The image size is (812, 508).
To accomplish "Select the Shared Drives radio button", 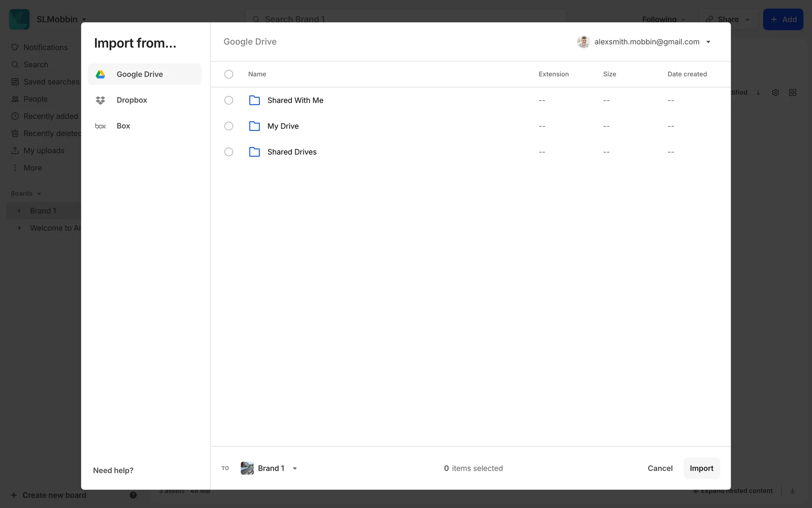I will pyautogui.click(x=229, y=152).
